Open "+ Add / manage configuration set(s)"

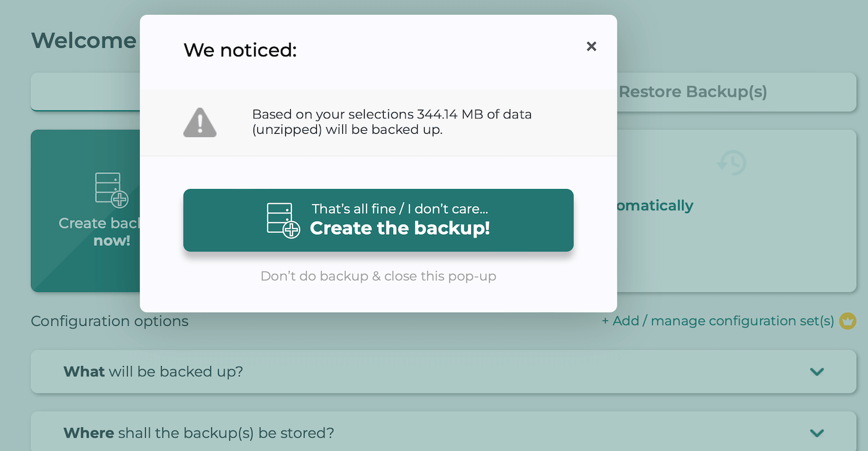pyautogui.click(x=717, y=321)
